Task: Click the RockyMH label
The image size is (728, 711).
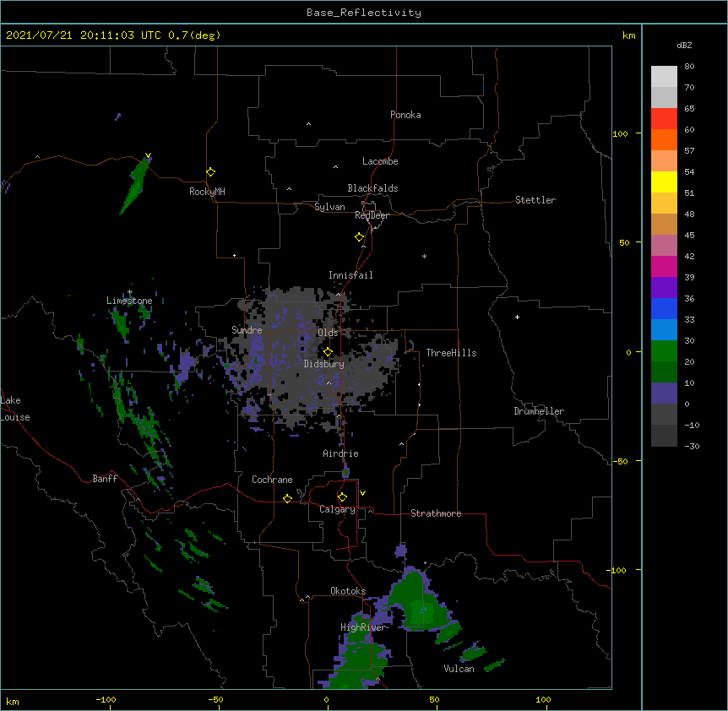Action: (x=207, y=192)
